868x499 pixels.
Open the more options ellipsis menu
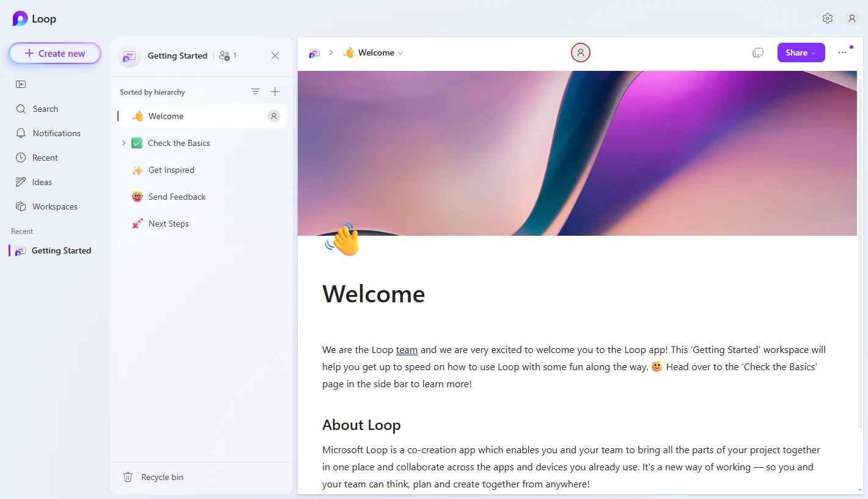842,53
